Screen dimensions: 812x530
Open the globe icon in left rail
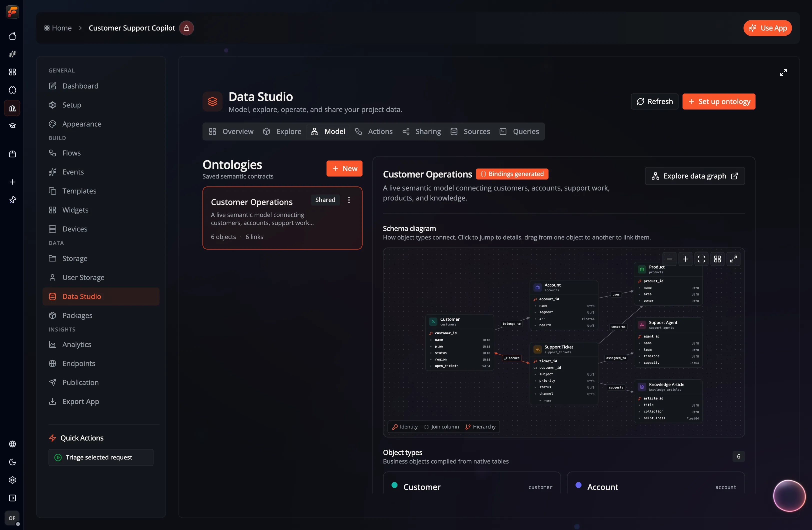click(12, 444)
